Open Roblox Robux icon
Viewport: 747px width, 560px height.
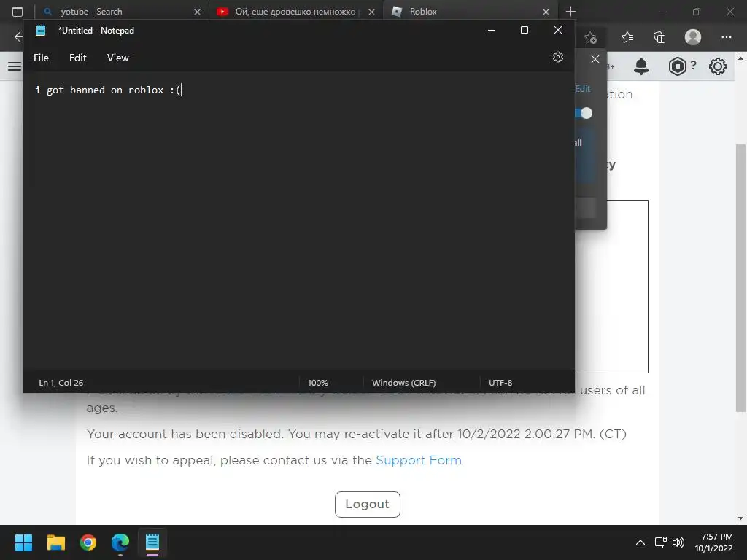pos(677,66)
